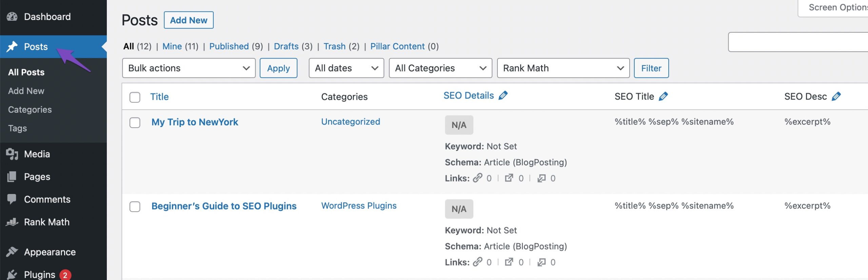Click the WordPress Plugins category link
This screenshot has width=868, height=280.
pyautogui.click(x=359, y=206)
